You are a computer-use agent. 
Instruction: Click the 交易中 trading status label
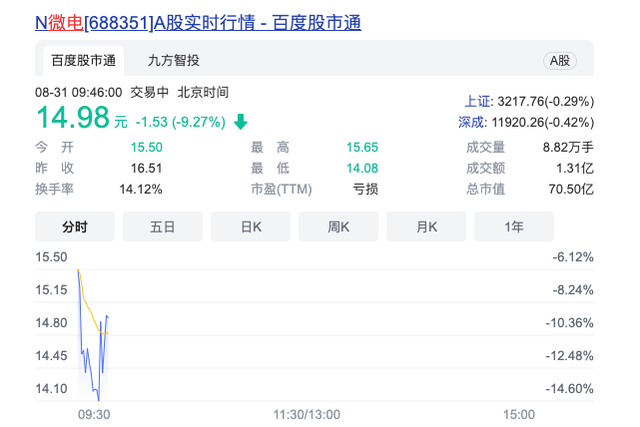[149, 92]
